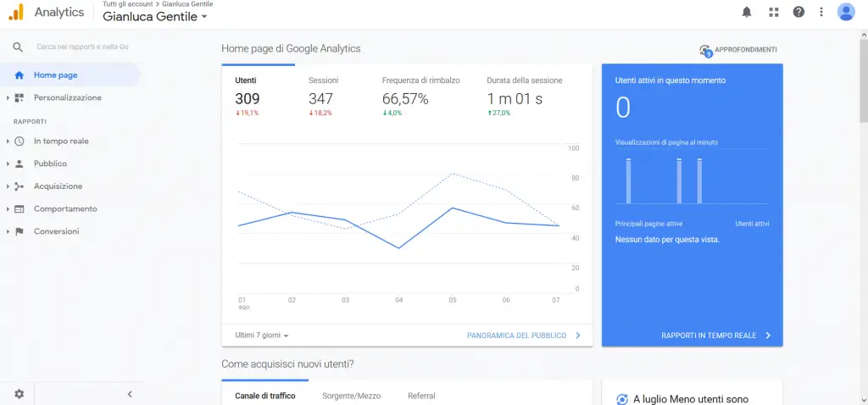This screenshot has width=868, height=405.
Task: Open the Comportamento reports label
Action: 65,209
